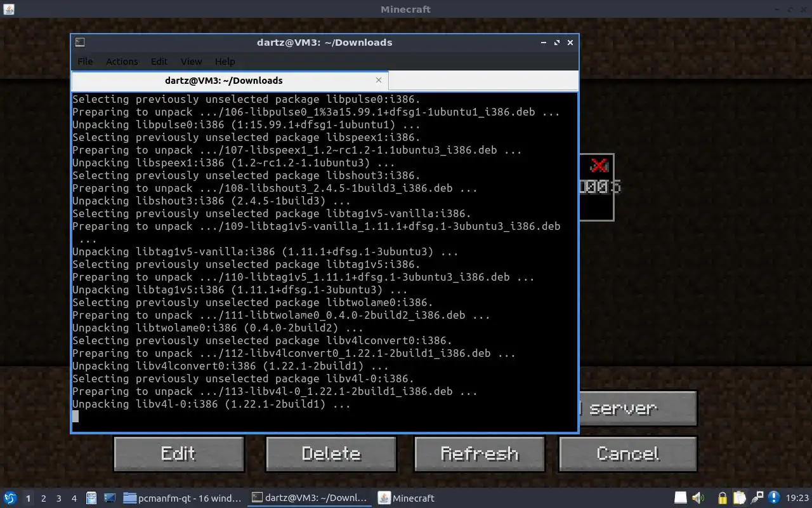Open the network connection tray icon
Screen dimensions: 812x508
[757, 498]
